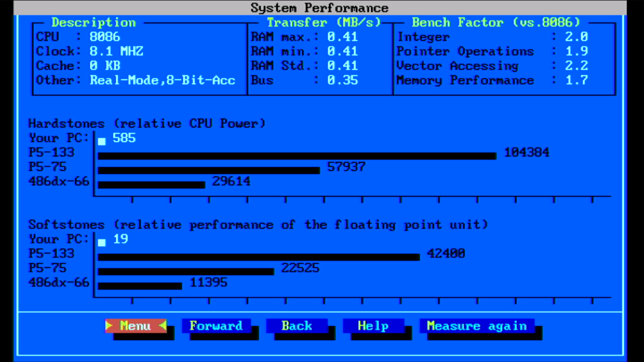The width and height of the screenshot is (644, 362).
Task: Click the Back button
Action: (x=297, y=326)
